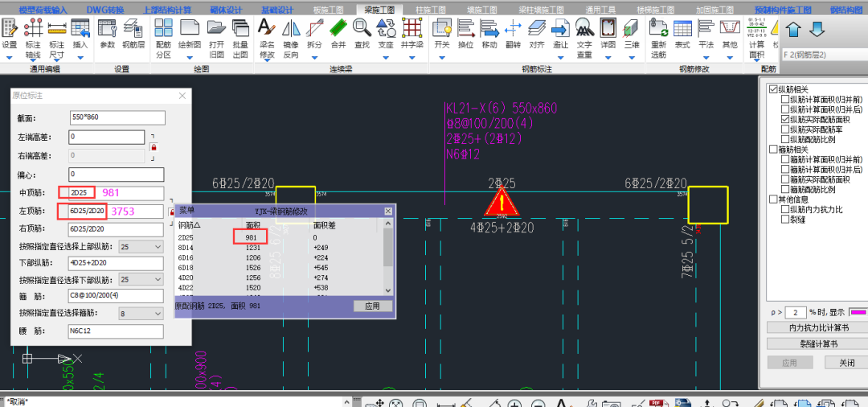Click the 打开旧图 folder icon
The image size is (868, 407).
pos(216,38)
